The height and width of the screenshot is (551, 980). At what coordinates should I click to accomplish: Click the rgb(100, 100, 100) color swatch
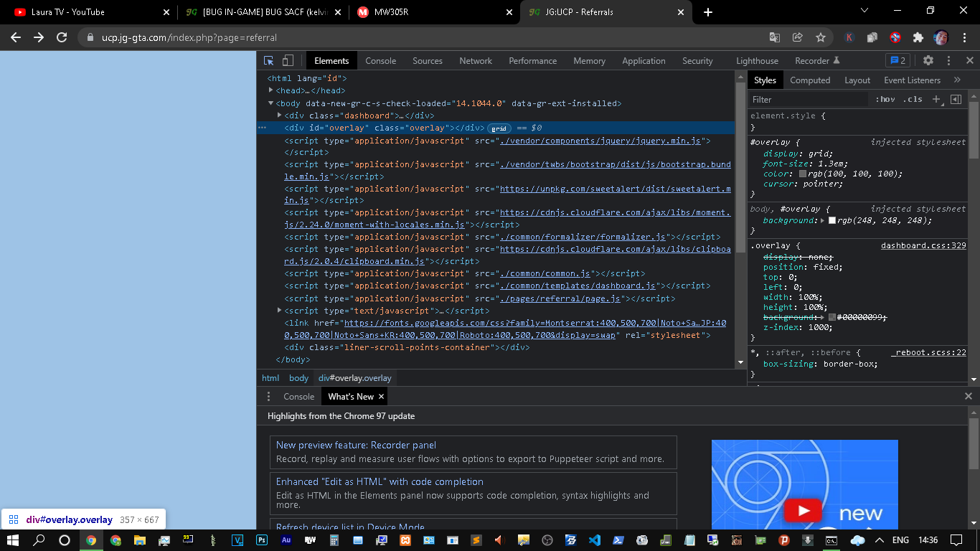click(x=803, y=174)
